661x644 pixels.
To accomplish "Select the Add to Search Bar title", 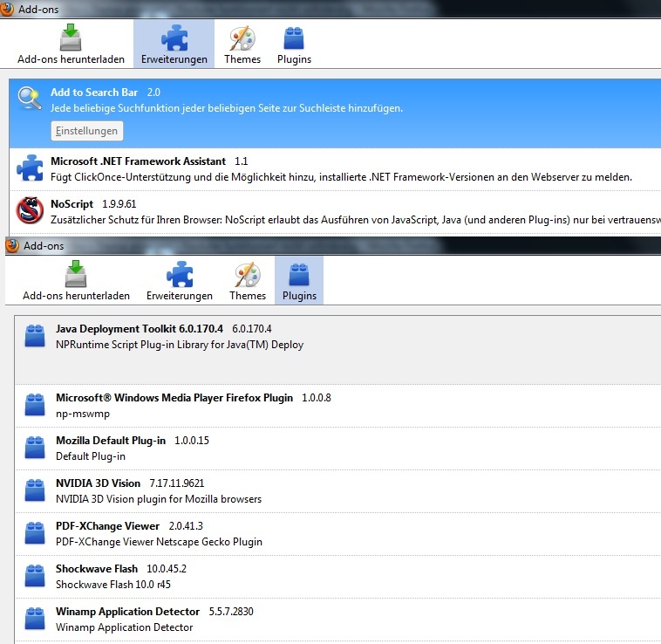I will (94, 92).
